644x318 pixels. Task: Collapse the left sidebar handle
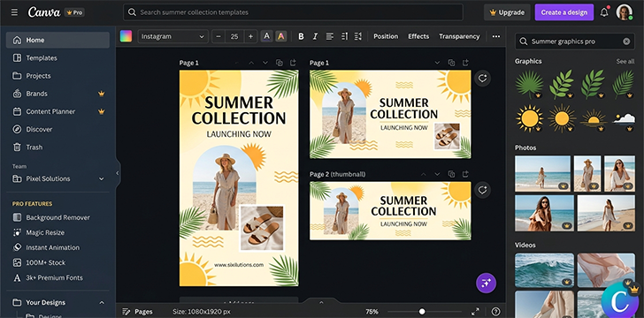coord(117,173)
